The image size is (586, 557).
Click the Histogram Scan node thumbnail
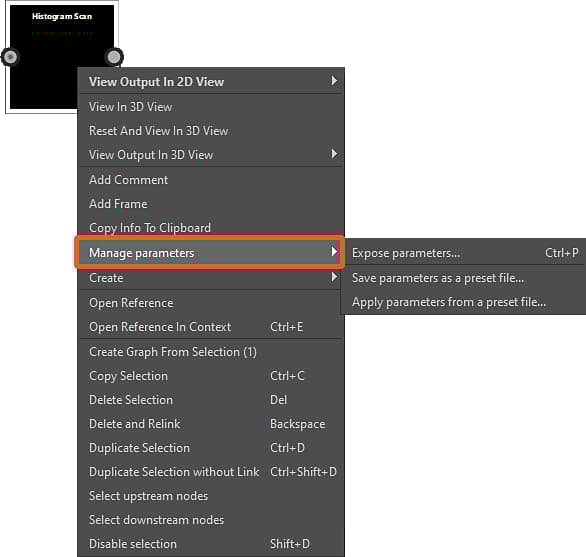[62, 57]
